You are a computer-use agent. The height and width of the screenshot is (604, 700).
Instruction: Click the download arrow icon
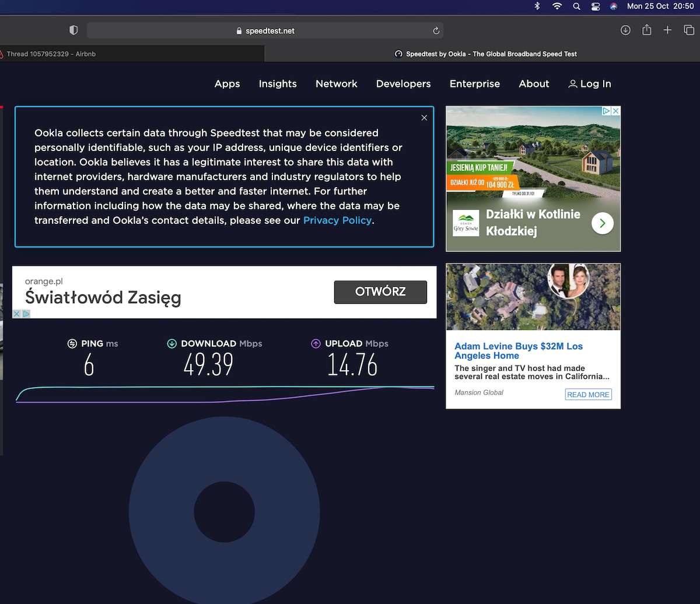click(x=172, y=343)
